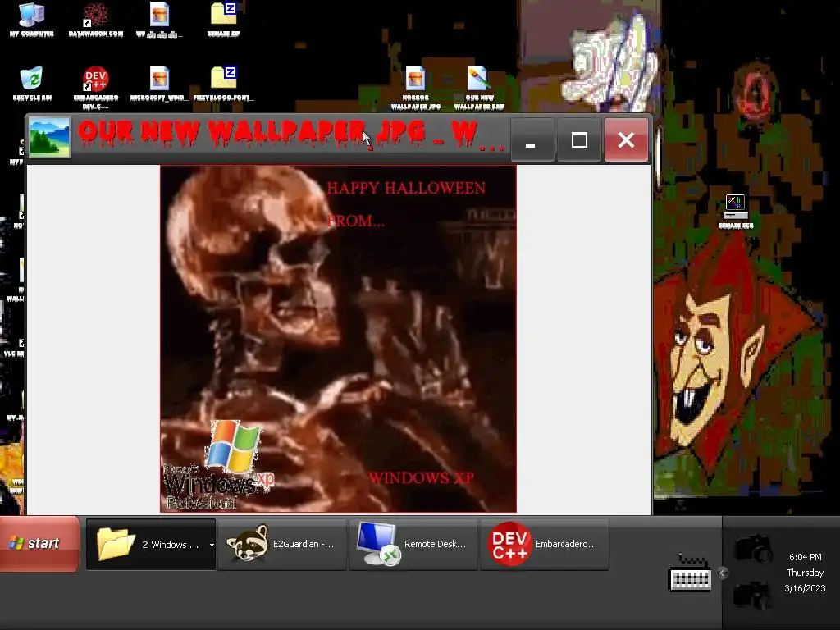The height and width of the screenshot is (630, 840).
Task: Open the 2 Windows Explorer taskbar group
Action: [x=151, y=545]
